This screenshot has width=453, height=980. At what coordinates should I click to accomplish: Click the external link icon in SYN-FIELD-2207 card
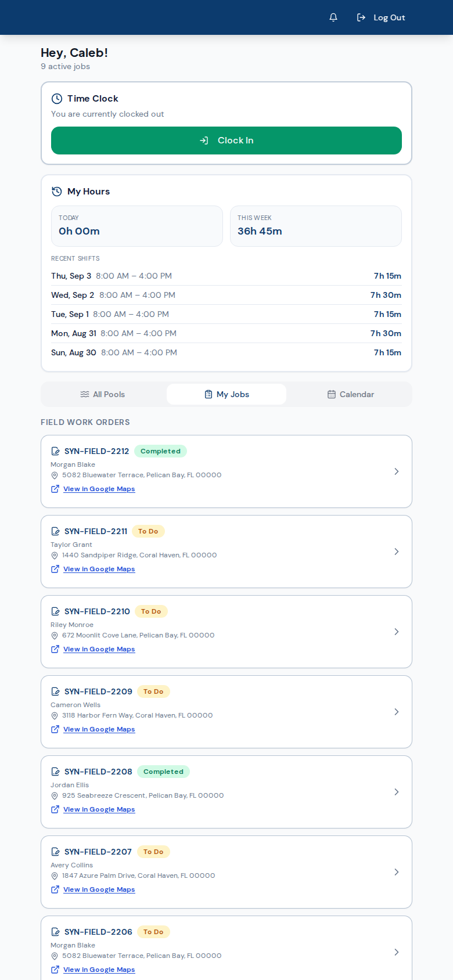[55, 889]
